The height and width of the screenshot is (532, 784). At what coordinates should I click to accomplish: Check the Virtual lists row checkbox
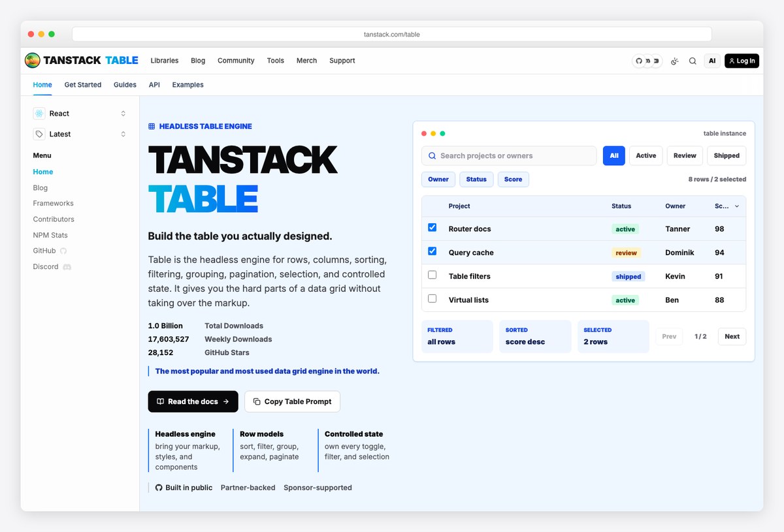coord(432,298)
